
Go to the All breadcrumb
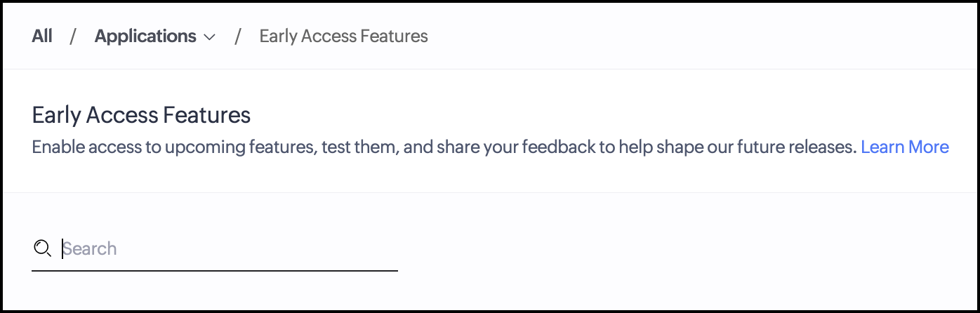coord(42,36)
